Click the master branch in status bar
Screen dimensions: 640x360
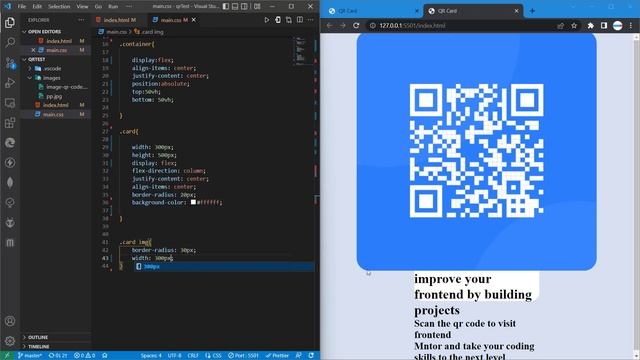tap(30, 356)
